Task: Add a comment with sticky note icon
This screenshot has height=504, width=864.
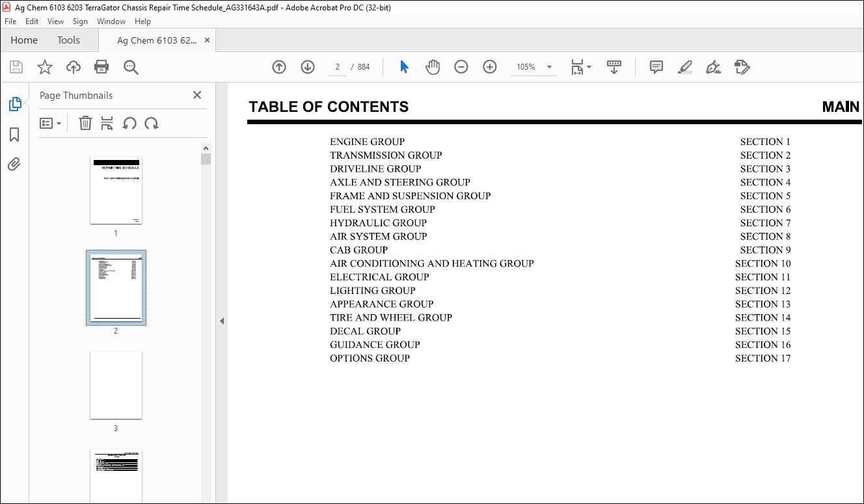Action: (x=656, y=67)
